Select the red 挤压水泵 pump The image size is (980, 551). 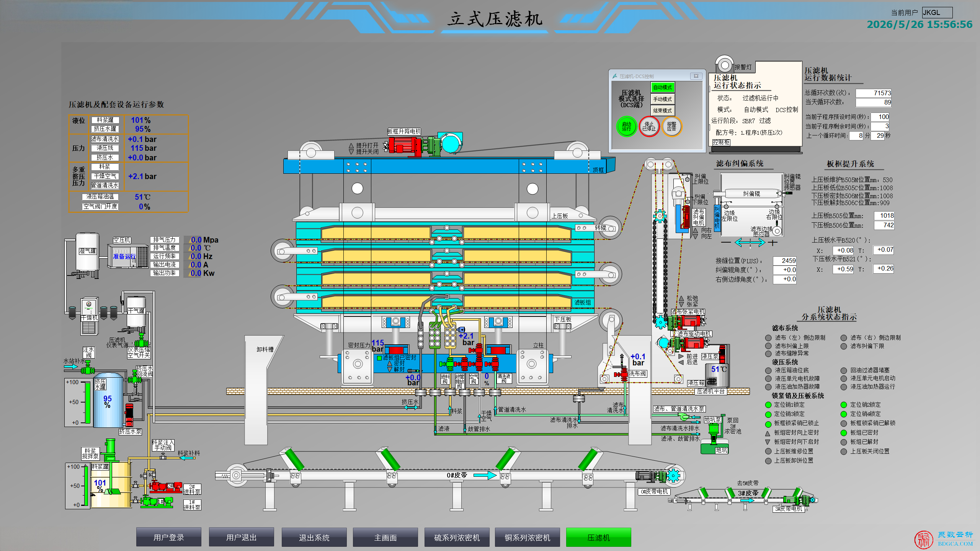tap(129, 414)
